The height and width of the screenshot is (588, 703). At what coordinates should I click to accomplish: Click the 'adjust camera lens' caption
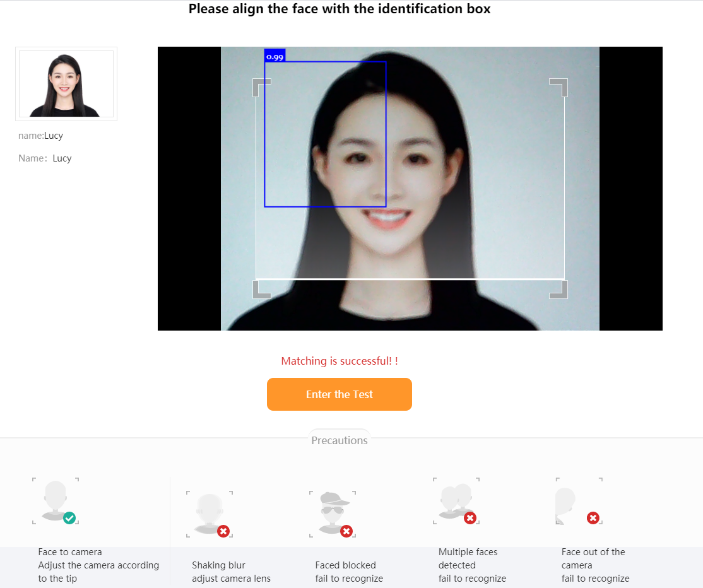point(232,578)
